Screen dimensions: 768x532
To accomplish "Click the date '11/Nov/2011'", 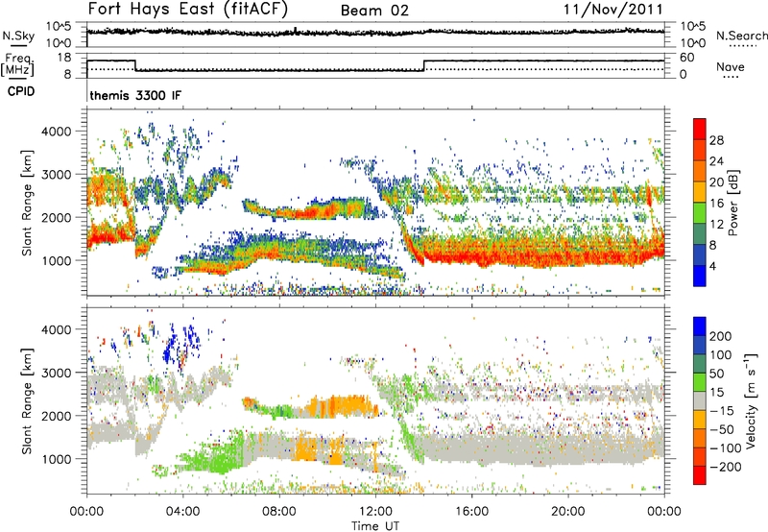I will click(x=613, y=10).
